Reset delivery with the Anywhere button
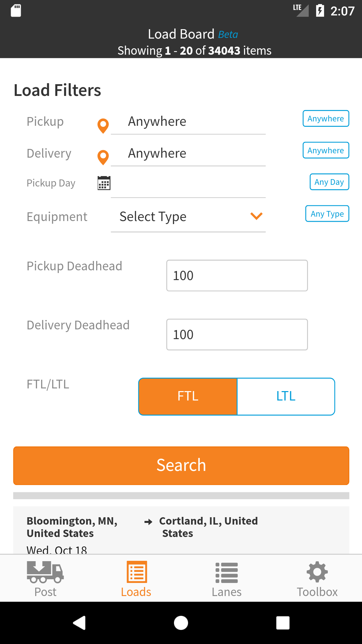This screenshot has width=362, height=644. click(x=326, y=150)
